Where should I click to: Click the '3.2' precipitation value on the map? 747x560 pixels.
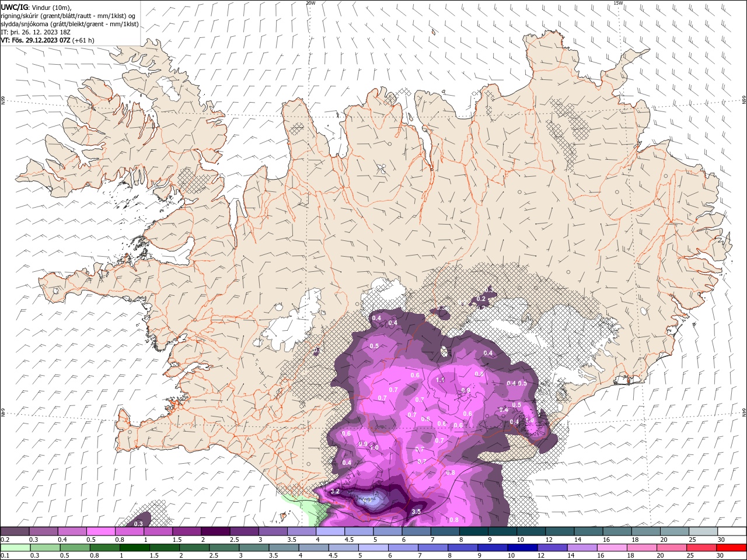tap(335, 492)
